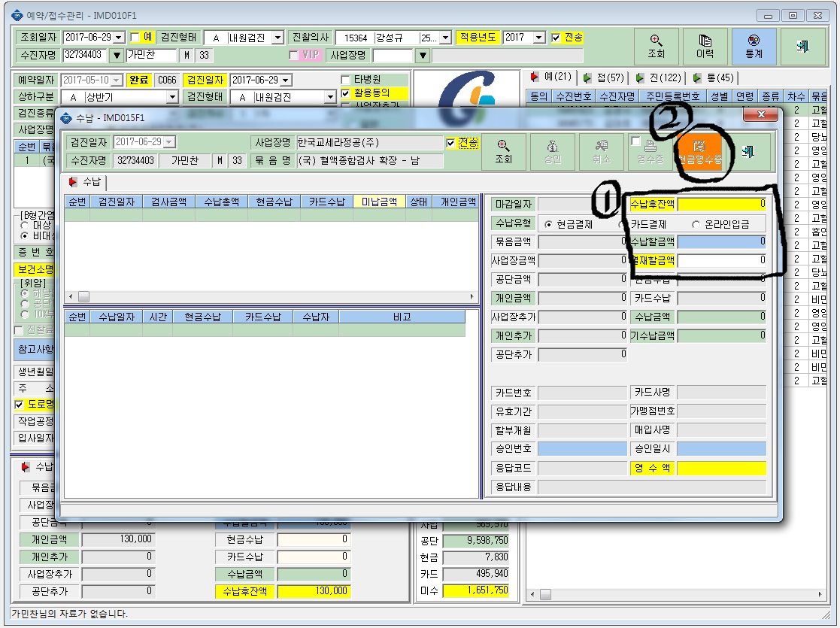Open the 진찰의사 doctor dropdown

pyautogui.click(x=446, y=38)
